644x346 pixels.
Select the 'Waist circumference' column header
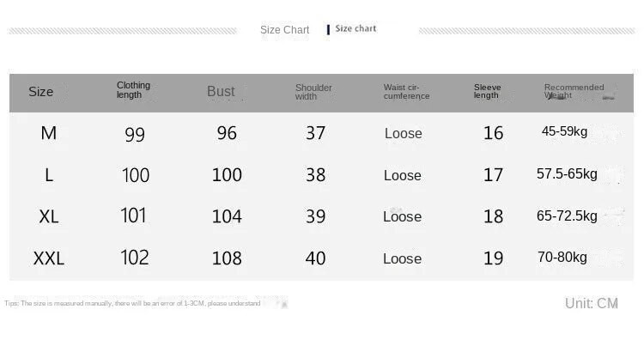406,92
